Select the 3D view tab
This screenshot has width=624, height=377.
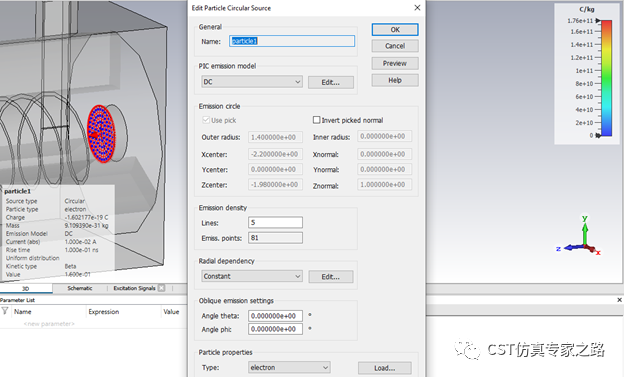point(25,288)
